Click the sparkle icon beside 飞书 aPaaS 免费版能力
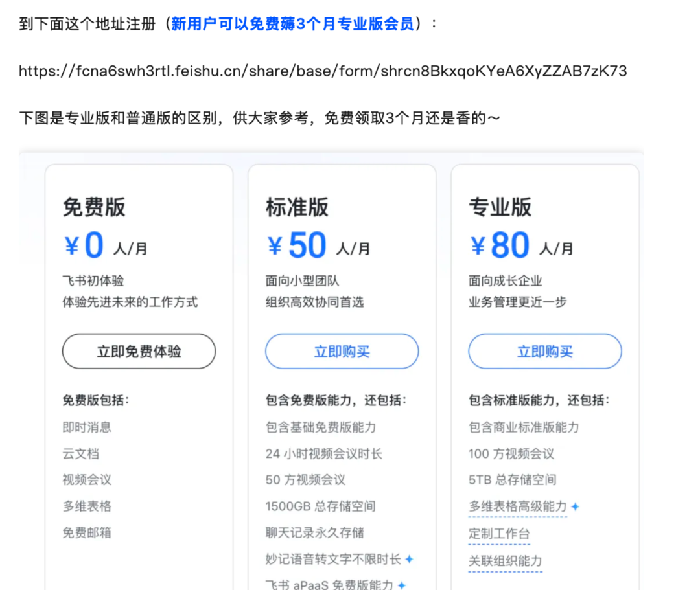The height and width of the screenshot is (590, 700). click(x=402, y=585)
